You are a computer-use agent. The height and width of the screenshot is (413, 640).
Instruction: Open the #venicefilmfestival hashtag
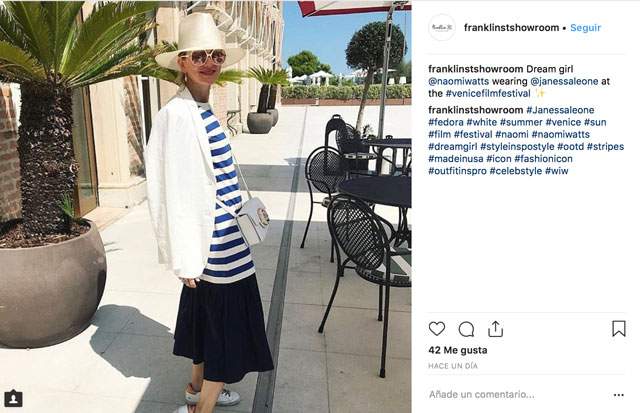point(488,93)
